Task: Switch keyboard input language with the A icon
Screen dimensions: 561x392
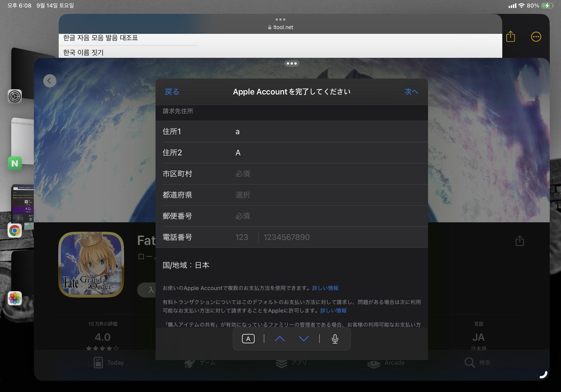Action: tap(248, 339)
